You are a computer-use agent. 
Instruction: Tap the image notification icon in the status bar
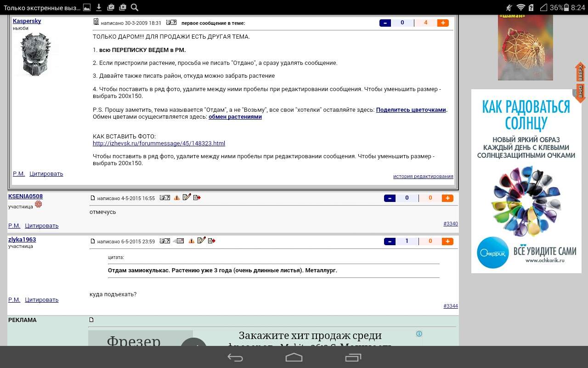point(87,7)
